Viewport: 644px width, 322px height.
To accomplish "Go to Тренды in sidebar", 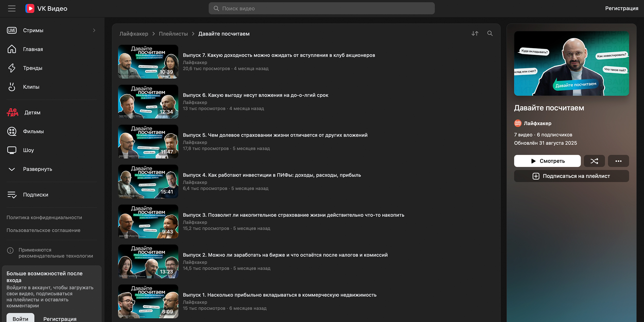I will pos(32,68).
